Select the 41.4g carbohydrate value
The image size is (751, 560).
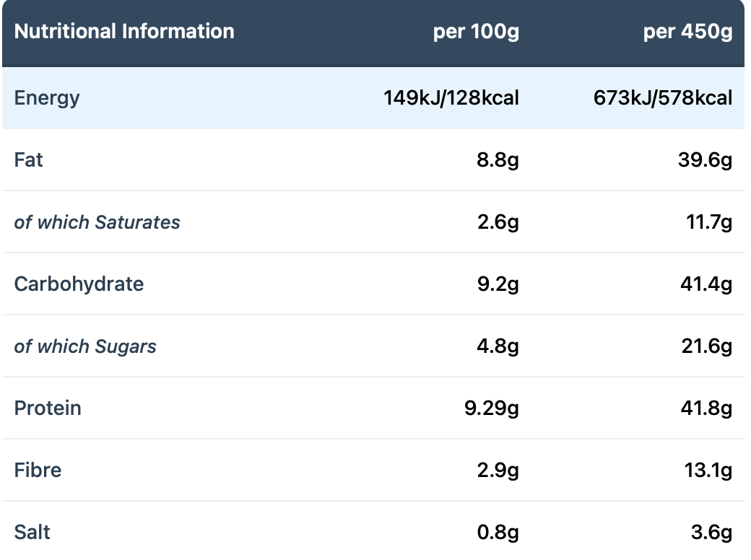pyautogui.click(x=706, y=285)
